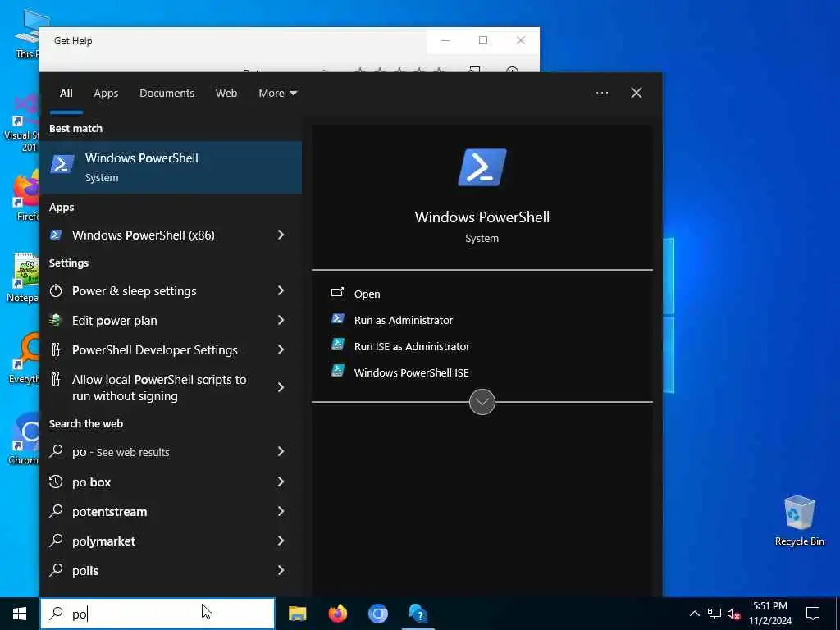Launch Firefox from the taskbar
This screenshot has width=840, height=630.
pos(337,614)
